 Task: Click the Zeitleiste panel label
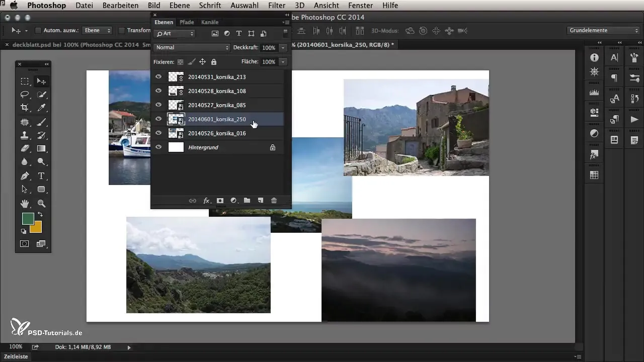click(16, 356)
